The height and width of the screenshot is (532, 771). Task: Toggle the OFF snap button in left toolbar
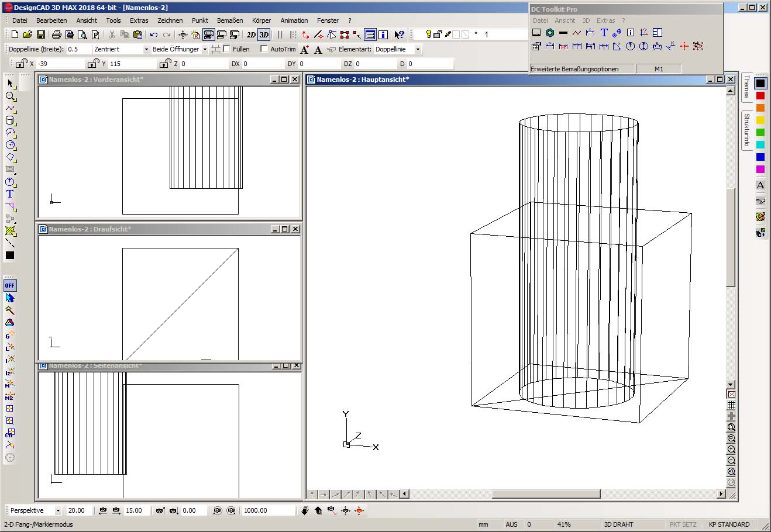[10, 286]
